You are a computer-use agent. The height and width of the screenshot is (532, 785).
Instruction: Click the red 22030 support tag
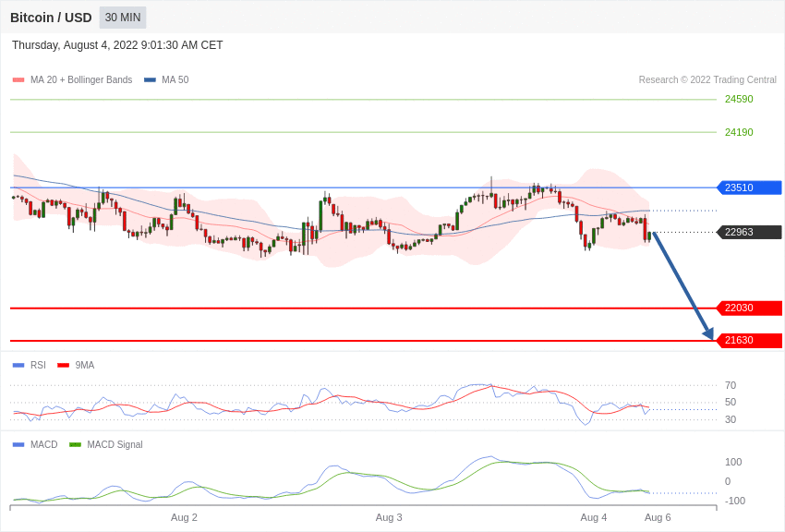pos(749,308)
